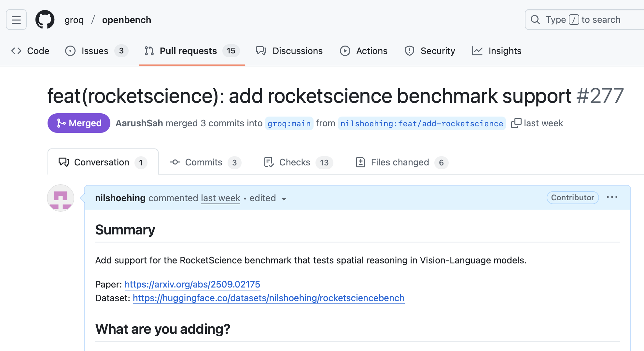644x351 pixels.
Task: Click the What are you adding? heading
Action: coord(162,329)
